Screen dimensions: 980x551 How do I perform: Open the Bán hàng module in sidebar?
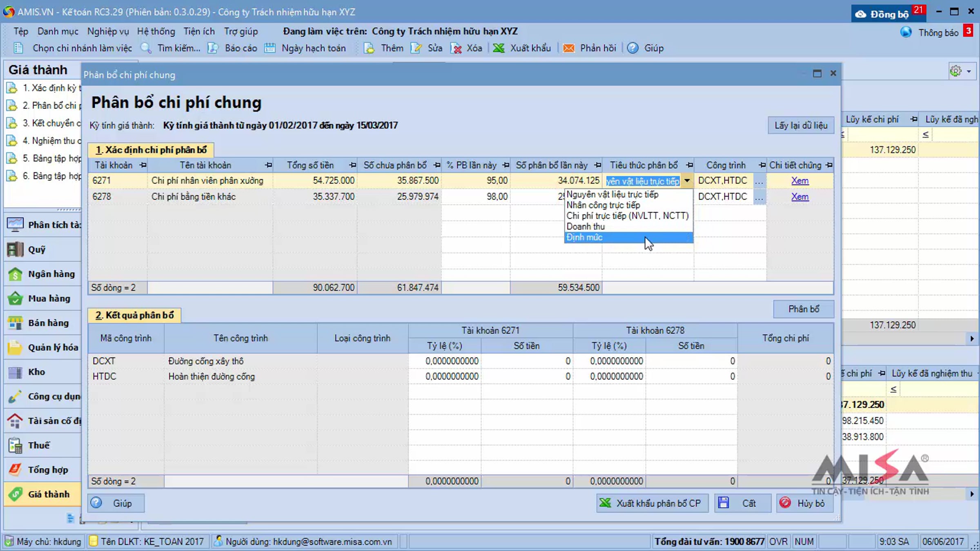[x=43, y=323]
